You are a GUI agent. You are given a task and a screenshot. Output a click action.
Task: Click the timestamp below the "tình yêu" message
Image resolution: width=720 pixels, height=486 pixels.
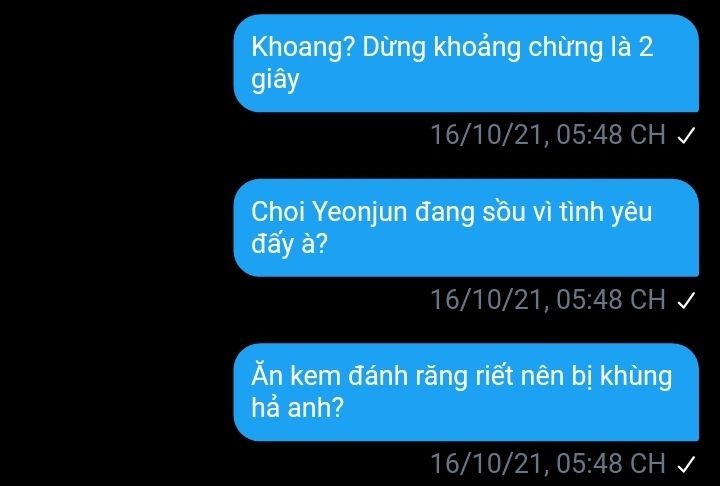548,300
